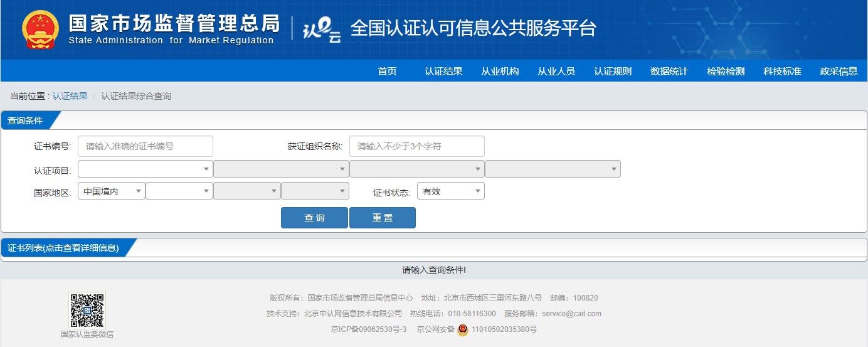Click the service@cait.com email text
This screenshot has height=347, width=868.
(x=571, y=314)
